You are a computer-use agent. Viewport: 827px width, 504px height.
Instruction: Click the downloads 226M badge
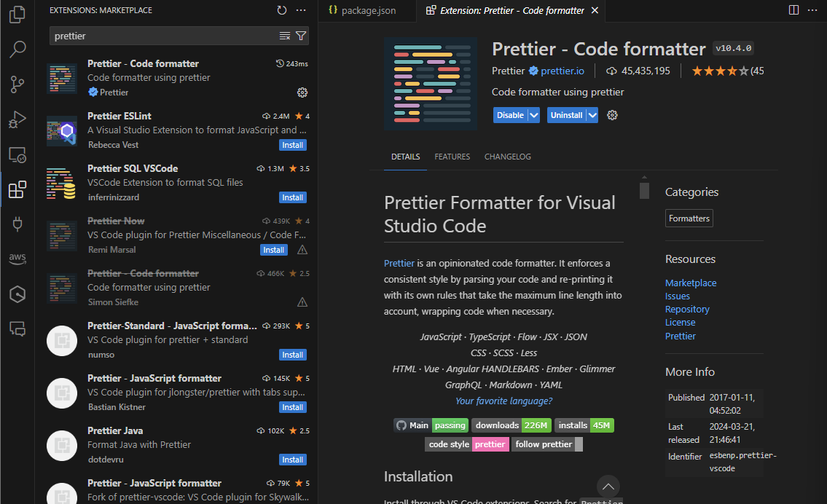pos(511,425)
